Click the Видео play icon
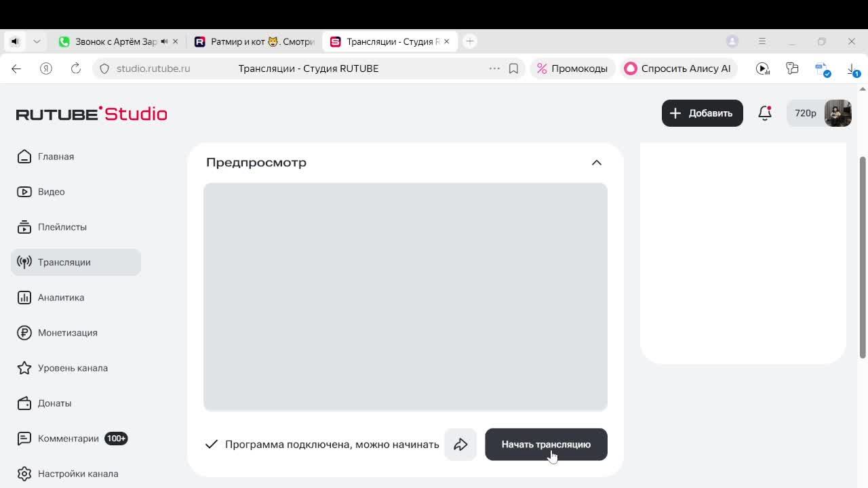This screenshot has width=868, height=488. coord(24,192)
